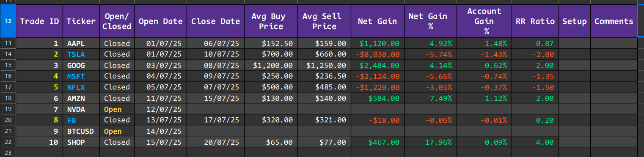Screen dimensions: 644x157
Task: Click the RR Ratio header
Action: [x=535, y=21]
